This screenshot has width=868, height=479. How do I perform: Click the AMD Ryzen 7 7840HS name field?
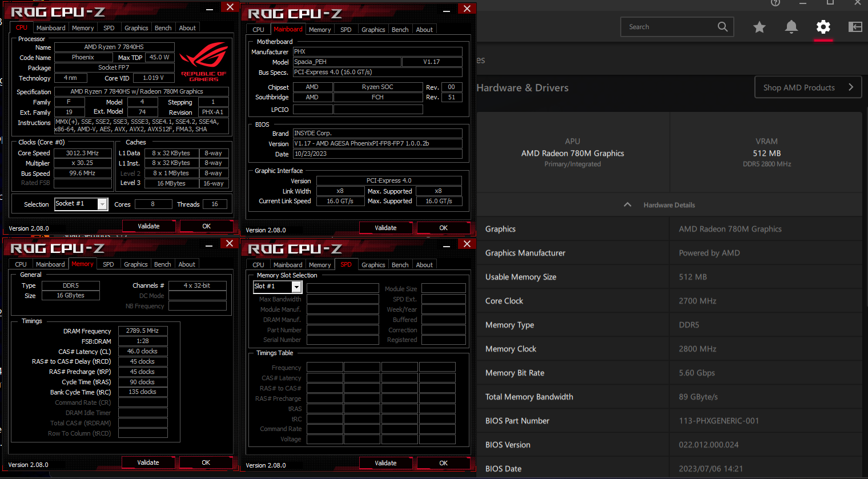[x=114, y=47]
